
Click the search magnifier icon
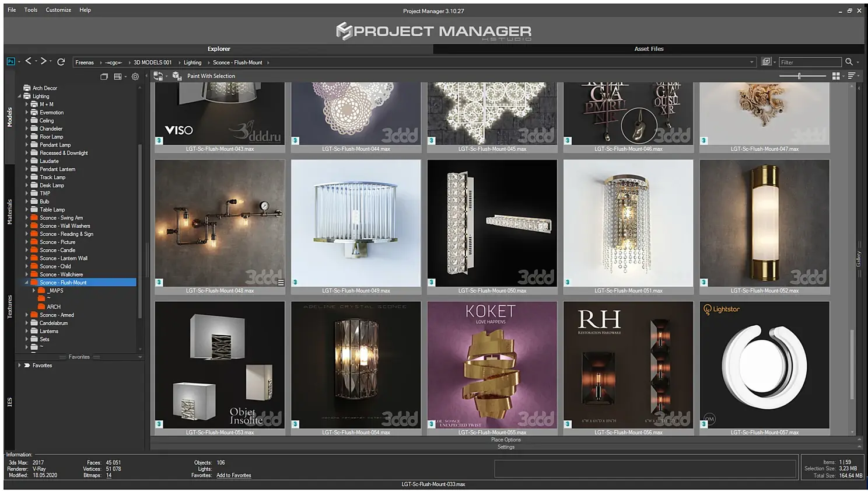tap(849, 62)
